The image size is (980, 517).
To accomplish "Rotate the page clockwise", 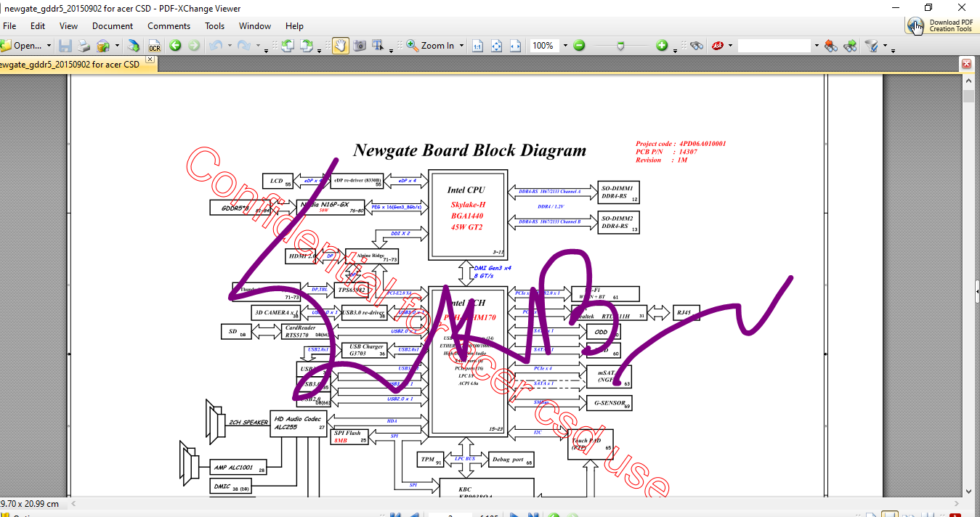I will 307,46.
